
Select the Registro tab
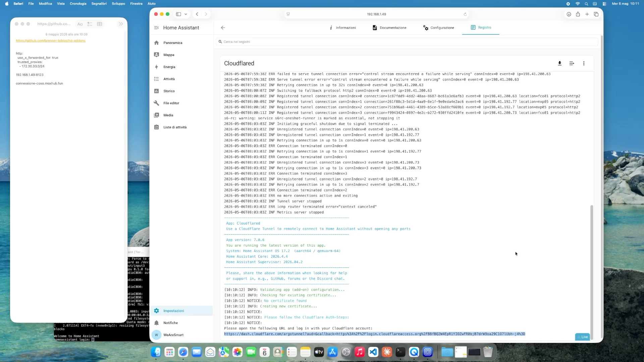(x=481, y=28)
